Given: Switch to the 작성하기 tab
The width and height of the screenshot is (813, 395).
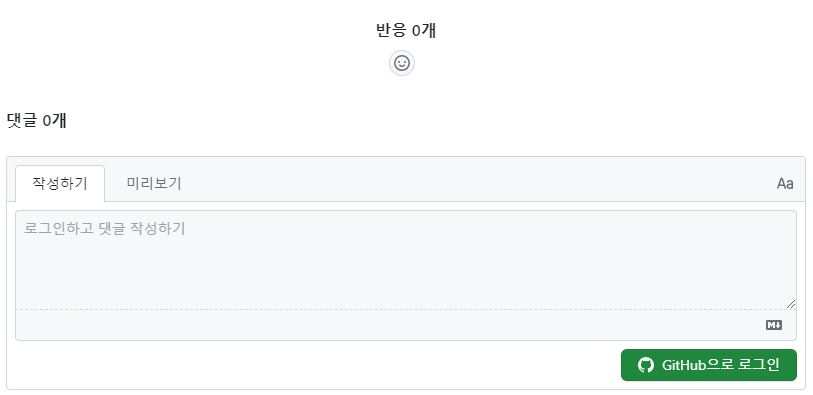Looking at the screenshot, I should tap(60, 184).
